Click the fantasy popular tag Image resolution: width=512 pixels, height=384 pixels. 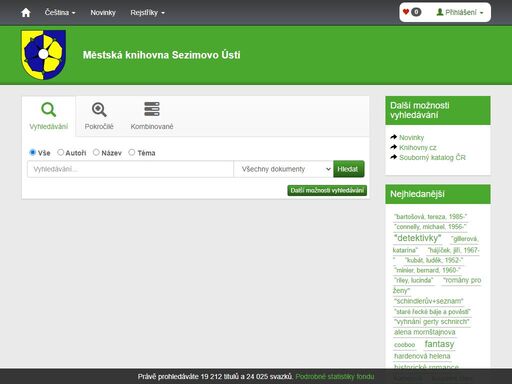click(439, 344)
